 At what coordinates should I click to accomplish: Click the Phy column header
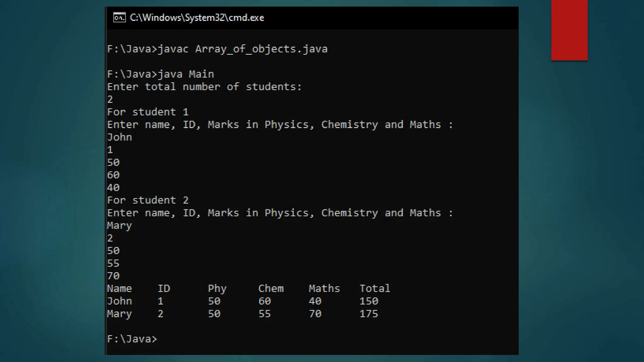217,288
